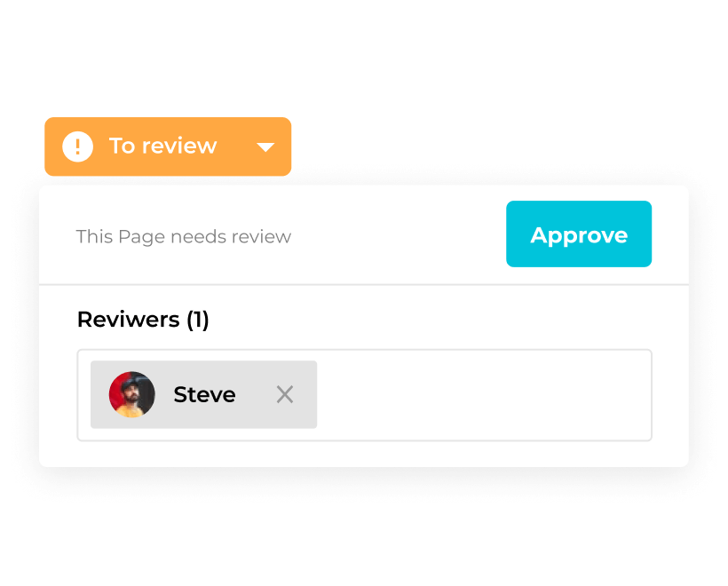Click the white circle alert badge
The width and height of the screenshot is (728, 586).
coord(78,146)
